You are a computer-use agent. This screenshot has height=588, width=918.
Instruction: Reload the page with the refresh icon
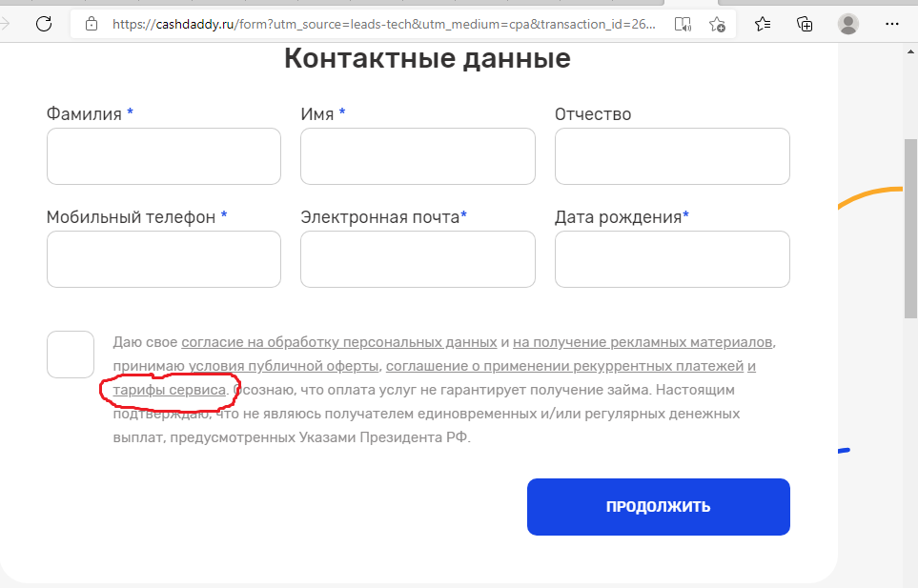[x=44, y=24]
